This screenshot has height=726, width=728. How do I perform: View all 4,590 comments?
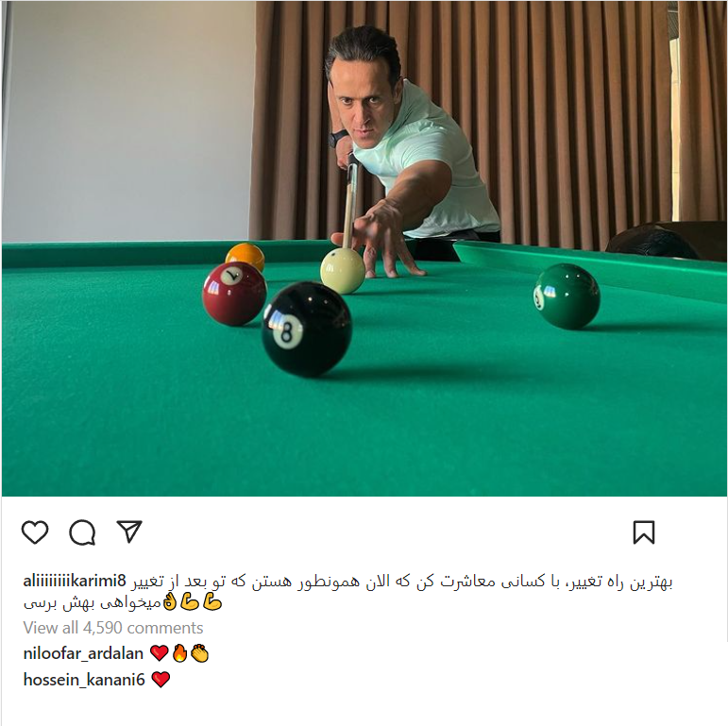(x=113, y=628)
